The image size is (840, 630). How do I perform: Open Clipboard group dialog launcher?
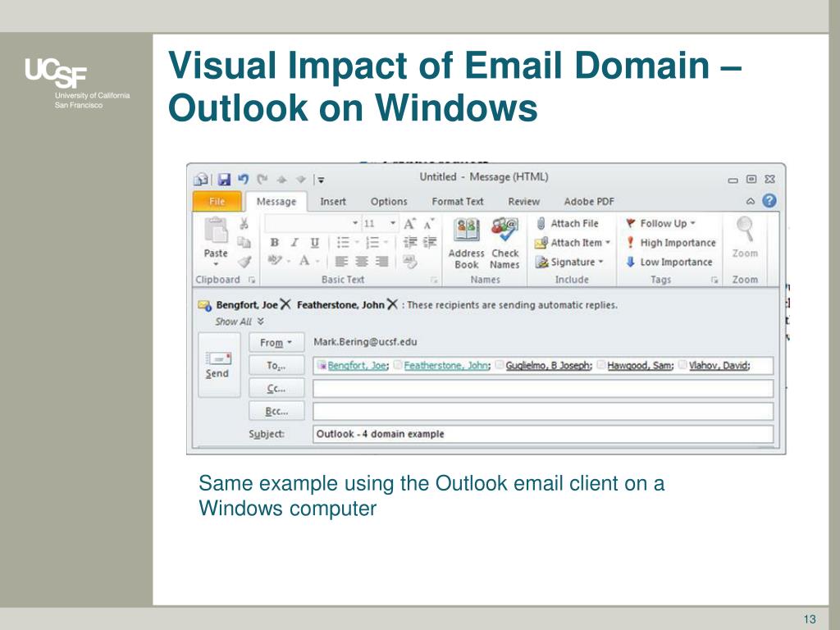[x=252, y=280]
